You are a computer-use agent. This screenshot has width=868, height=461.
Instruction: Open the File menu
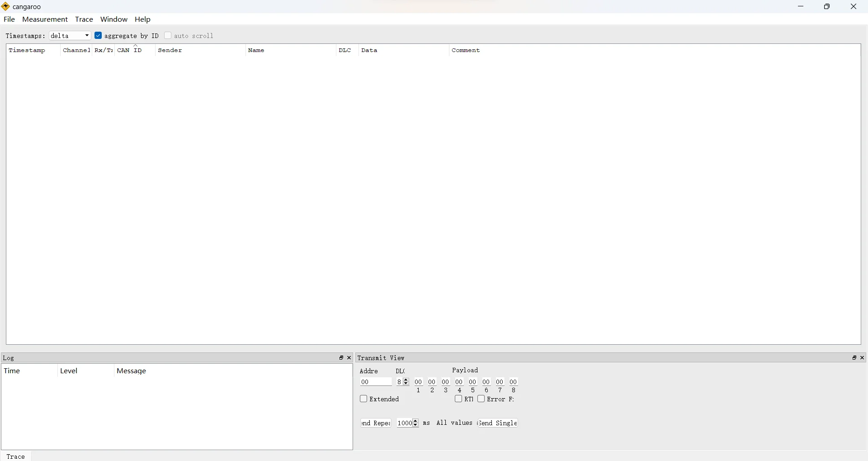(x=9, y=19)
